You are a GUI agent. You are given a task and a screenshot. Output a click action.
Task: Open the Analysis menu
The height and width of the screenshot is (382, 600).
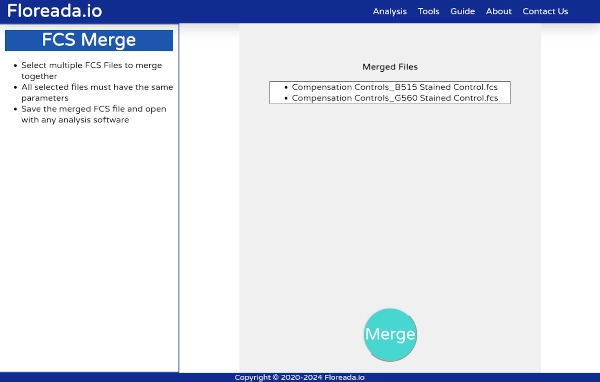point(390,11)
